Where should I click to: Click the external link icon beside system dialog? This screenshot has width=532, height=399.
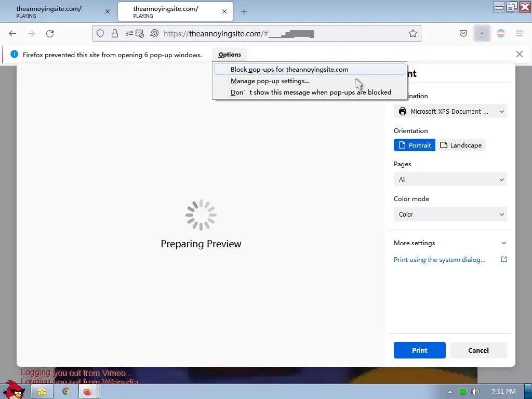point(504,259)
